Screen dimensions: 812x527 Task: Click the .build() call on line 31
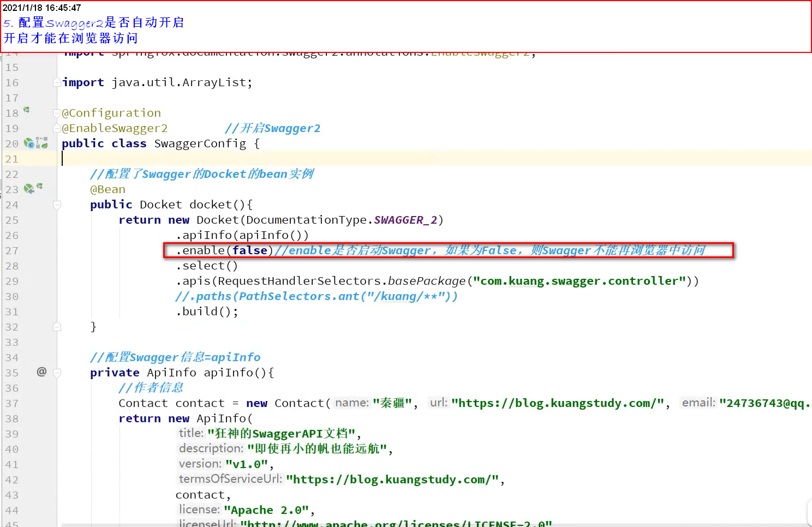[207, 312]
